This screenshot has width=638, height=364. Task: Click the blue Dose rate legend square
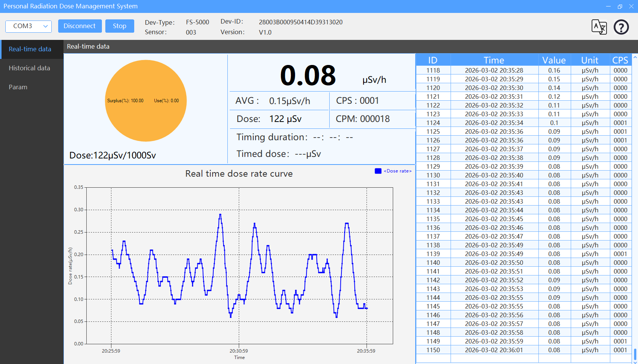378,171
